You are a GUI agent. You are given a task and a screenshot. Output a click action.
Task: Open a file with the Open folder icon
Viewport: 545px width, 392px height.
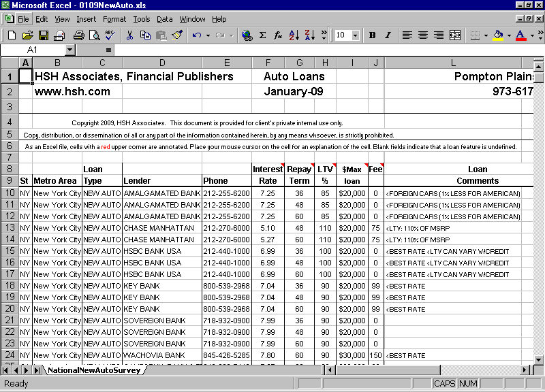(27, 35)
